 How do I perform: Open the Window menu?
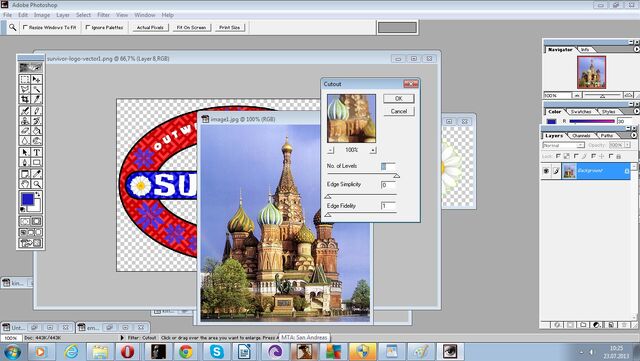[144, 15]
